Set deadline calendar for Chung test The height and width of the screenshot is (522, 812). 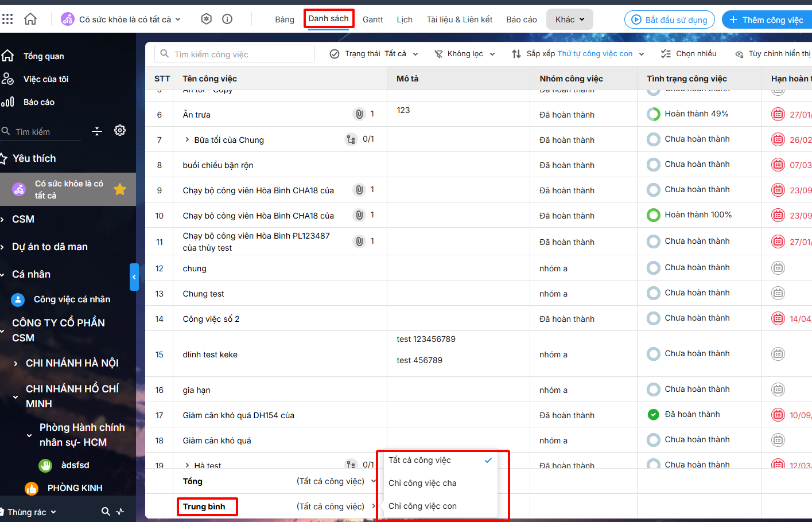pyautogui.click(x=778, y=293)
